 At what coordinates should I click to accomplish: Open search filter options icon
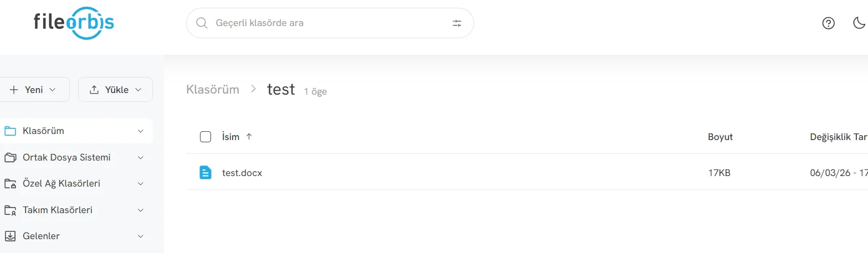[457, 23]
